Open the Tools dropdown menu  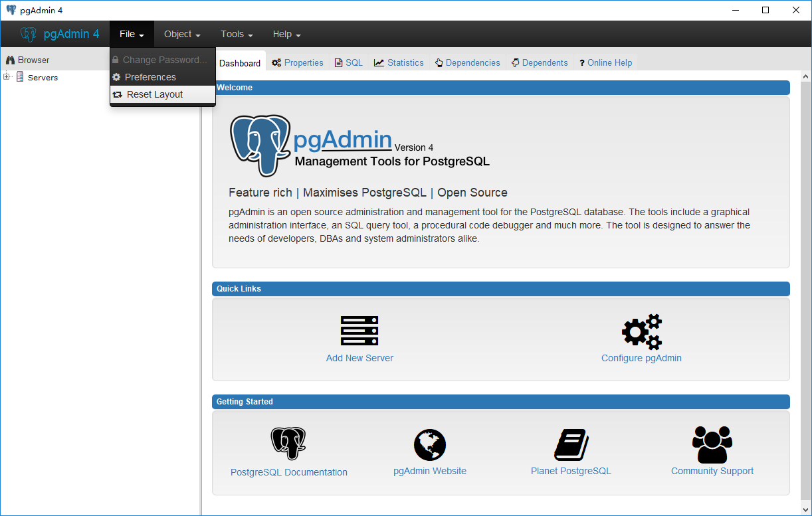point(237,35)
